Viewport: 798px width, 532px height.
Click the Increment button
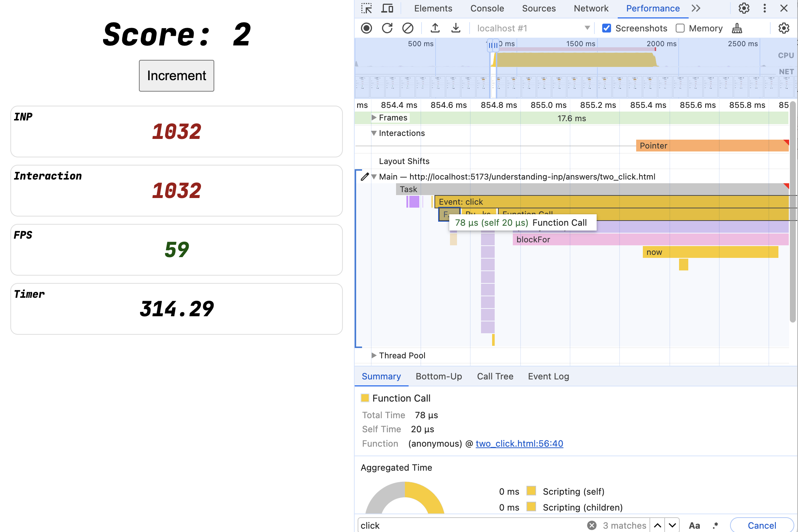176,75
